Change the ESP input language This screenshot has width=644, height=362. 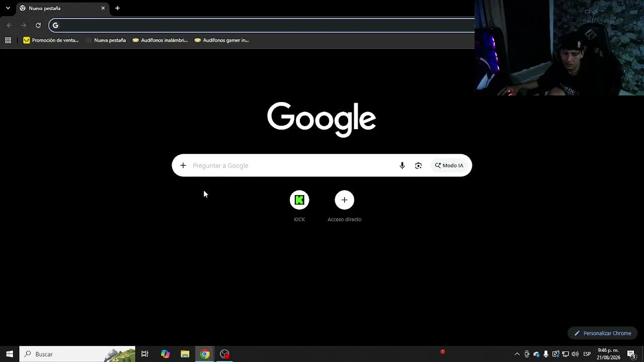pos(587,354)
